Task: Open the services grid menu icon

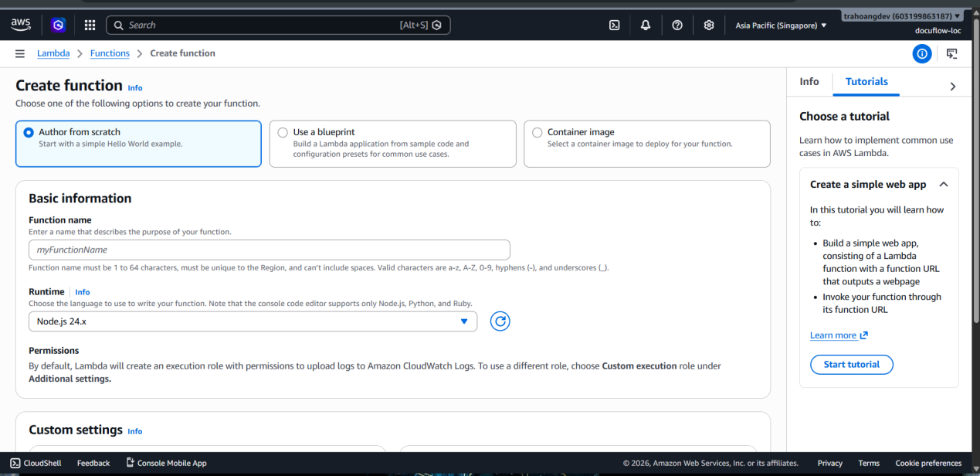Action: point(90,25)
